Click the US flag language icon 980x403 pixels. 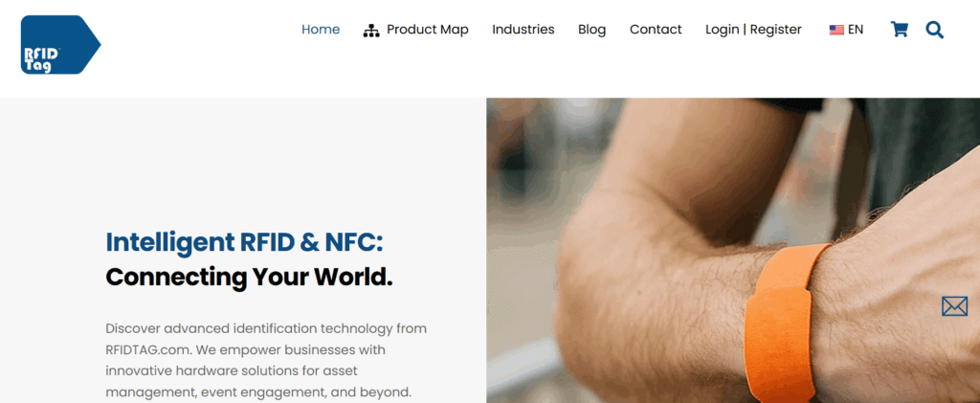(836, 30)
